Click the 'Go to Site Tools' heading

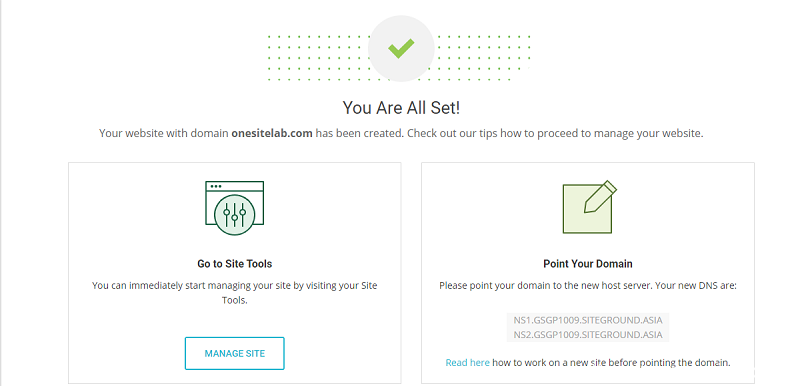tap(235, 264)
